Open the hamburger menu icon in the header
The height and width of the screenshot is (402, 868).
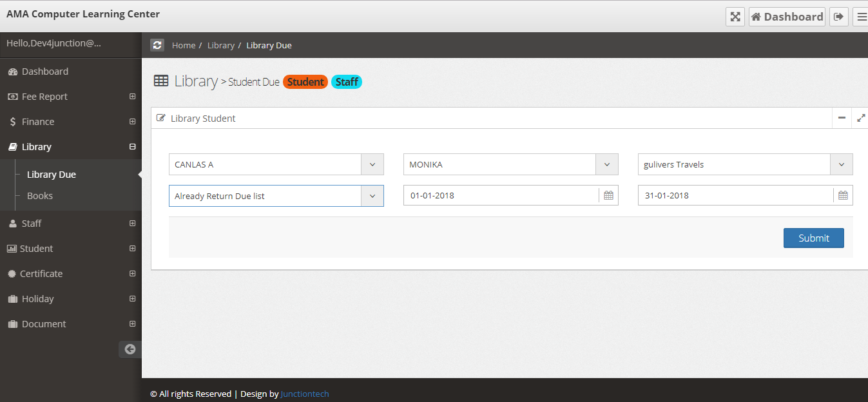861,17
